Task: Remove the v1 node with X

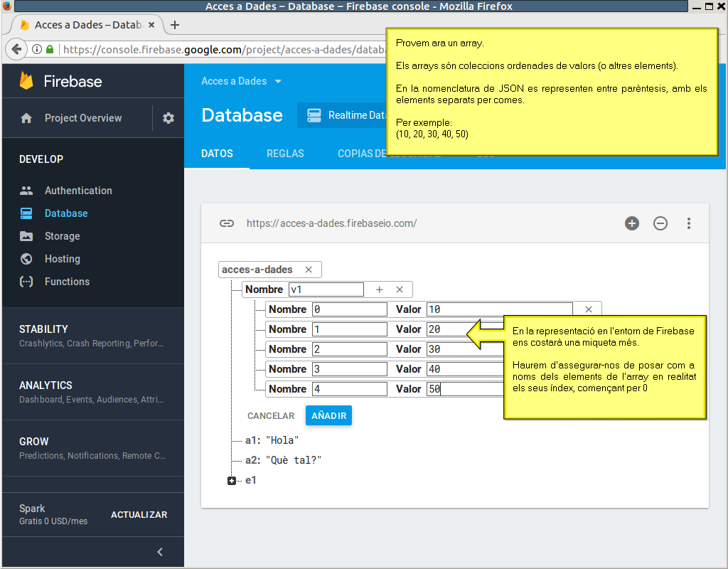Action: click(x=400, y=289)
